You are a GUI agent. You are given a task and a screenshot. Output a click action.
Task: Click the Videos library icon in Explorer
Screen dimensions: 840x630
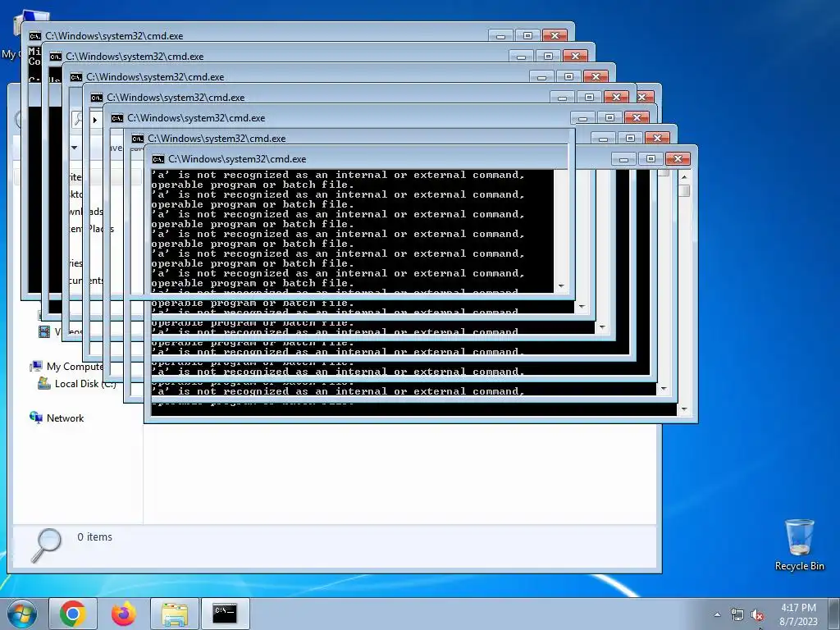click(44, 332)
